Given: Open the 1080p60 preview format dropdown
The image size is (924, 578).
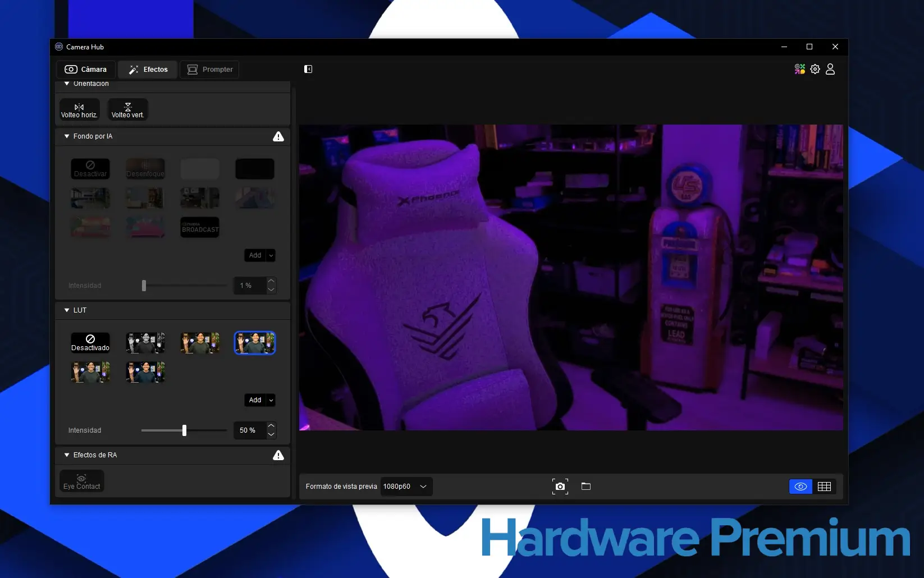Looking at the screenshot, I should point(406,487).
